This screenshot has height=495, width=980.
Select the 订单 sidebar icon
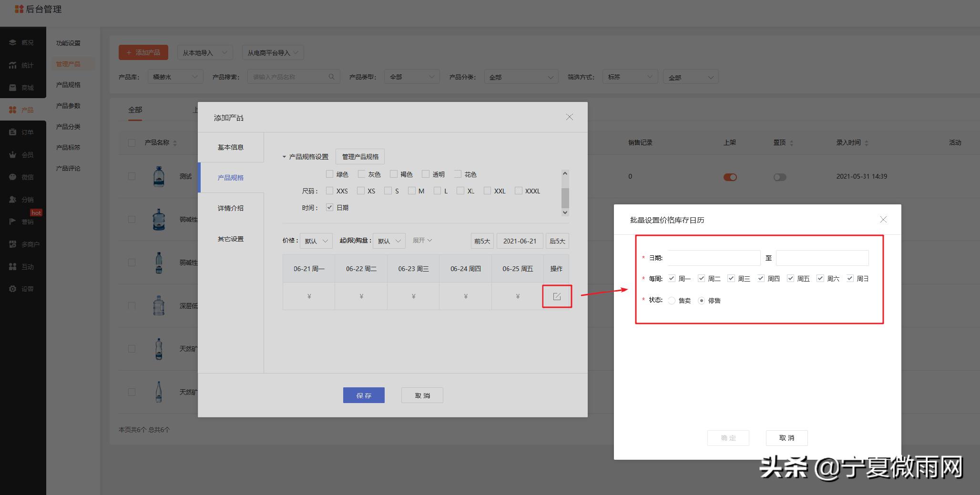tap(23, 132)
